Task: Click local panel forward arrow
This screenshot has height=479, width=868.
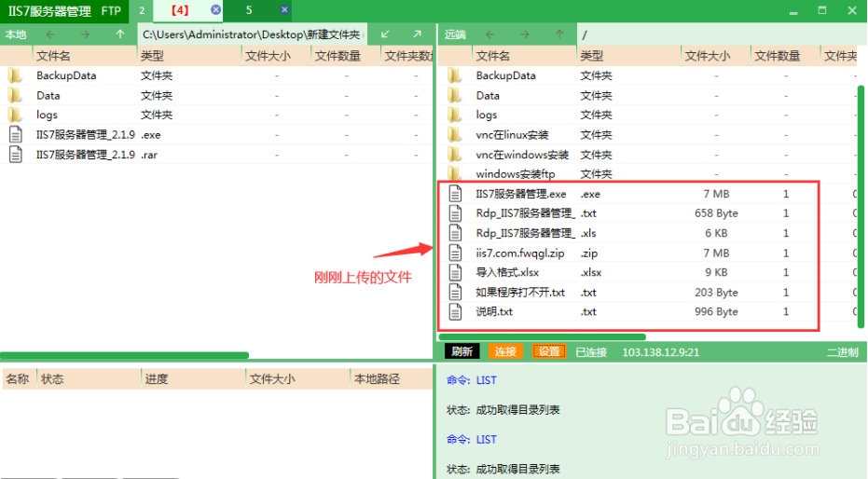Action: pos(85,34)
